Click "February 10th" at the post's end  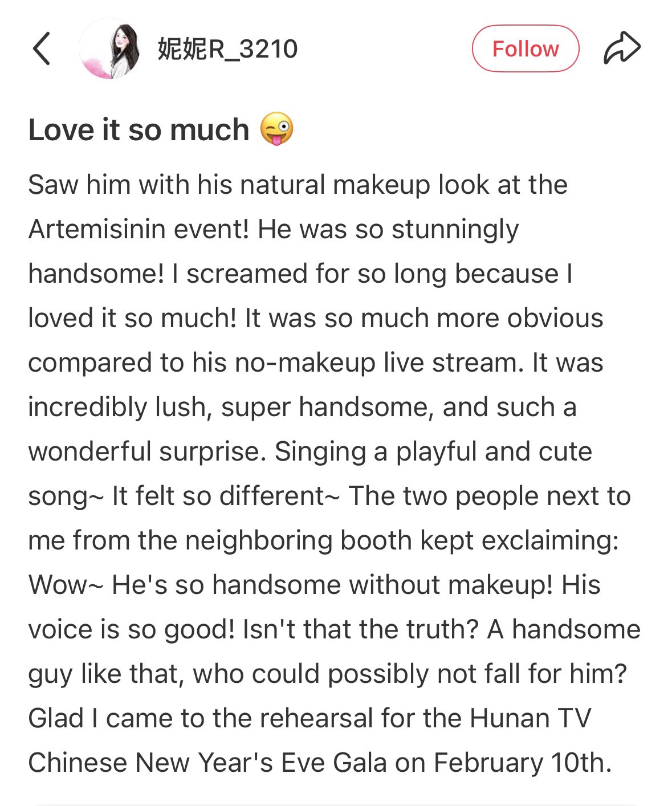tap(522, 763)
